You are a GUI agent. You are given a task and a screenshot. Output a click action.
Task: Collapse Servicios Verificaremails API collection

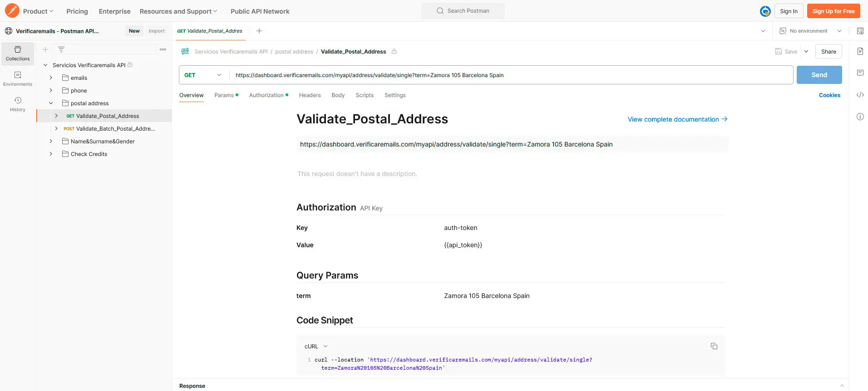[x=45, y=65]
